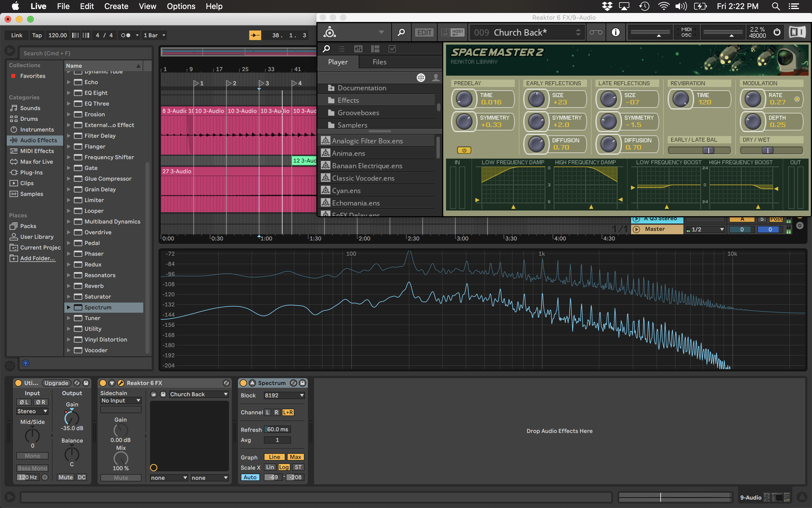Viewport: 812px width, 508px height.
Task: Click the Tap tempo button
Action: 37,35
